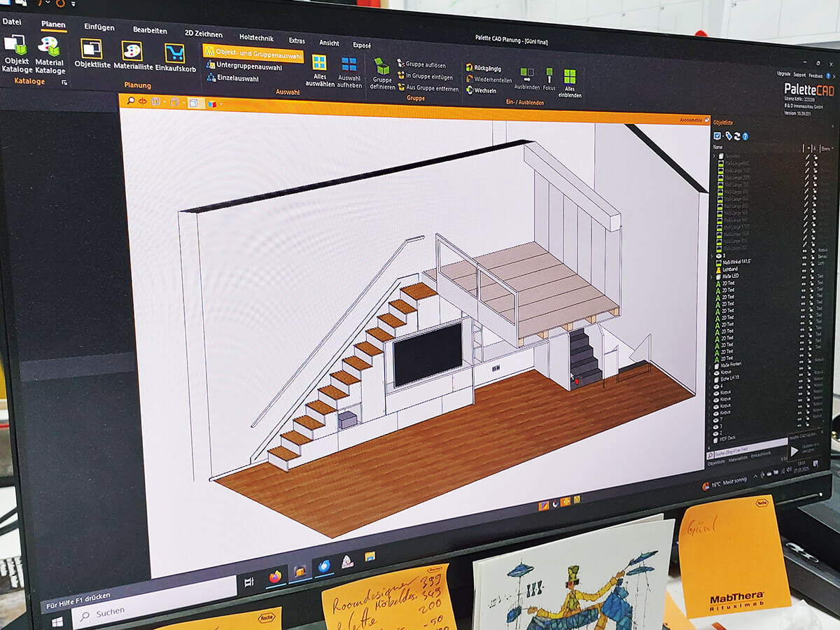Viewport: 840px width, 630px height.
Task: Click the colored cube render icon
Action: [x=211, y=104]
